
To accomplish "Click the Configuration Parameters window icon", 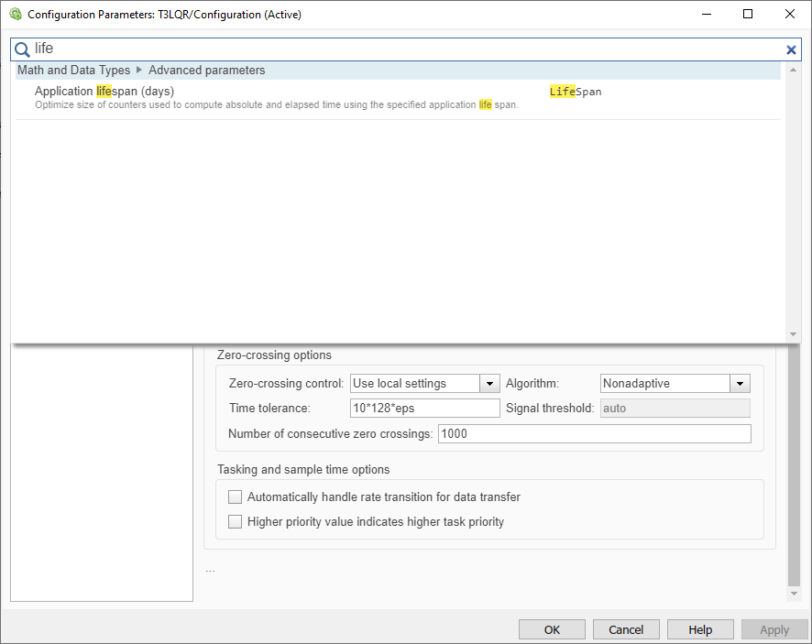I will point(16,14).
